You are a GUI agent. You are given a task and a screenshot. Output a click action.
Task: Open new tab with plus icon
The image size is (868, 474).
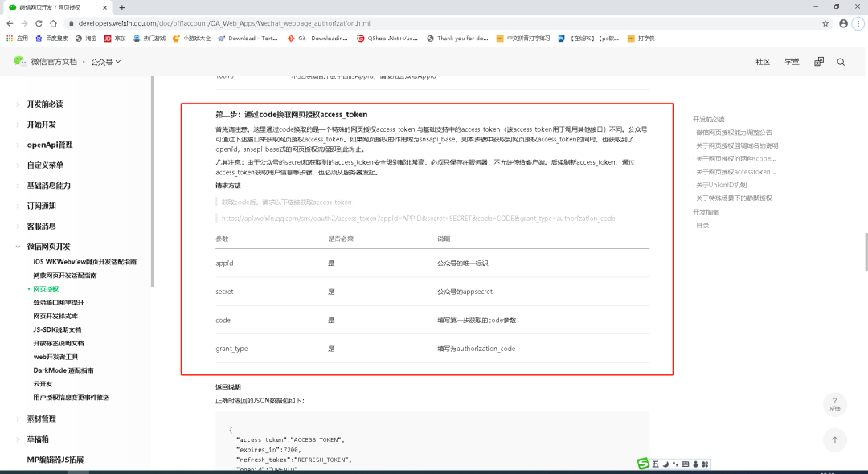[121, 7]
